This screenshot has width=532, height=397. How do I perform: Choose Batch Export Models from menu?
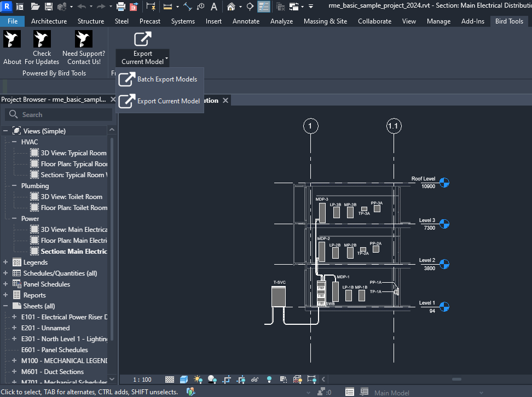tap(167, 79)
